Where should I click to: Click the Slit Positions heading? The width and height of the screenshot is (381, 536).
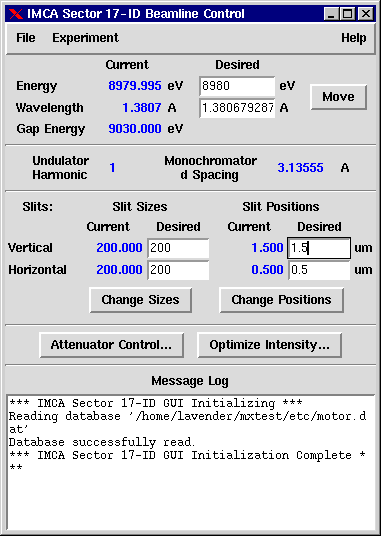click(x=281, y=207)
